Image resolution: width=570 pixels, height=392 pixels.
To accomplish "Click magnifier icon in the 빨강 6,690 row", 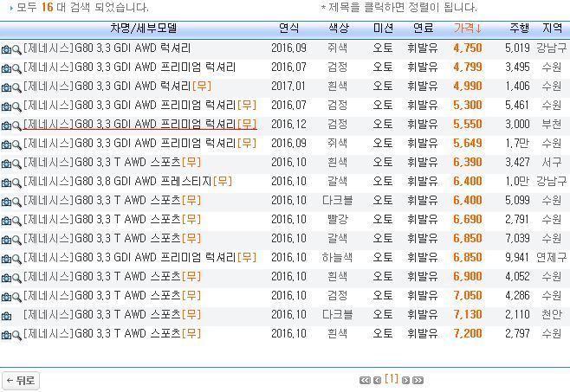I will click(x=16, y=221).
